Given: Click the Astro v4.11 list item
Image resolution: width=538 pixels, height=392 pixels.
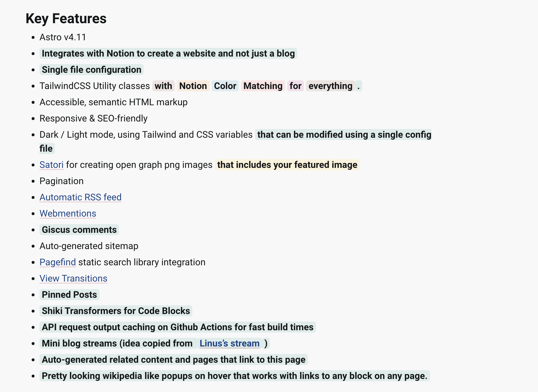Looking at the screenshot, I should (x=63, y=37).
